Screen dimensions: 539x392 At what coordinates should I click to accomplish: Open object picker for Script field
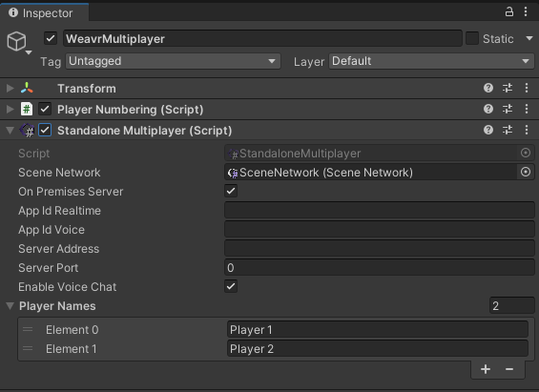coord(526,153)
